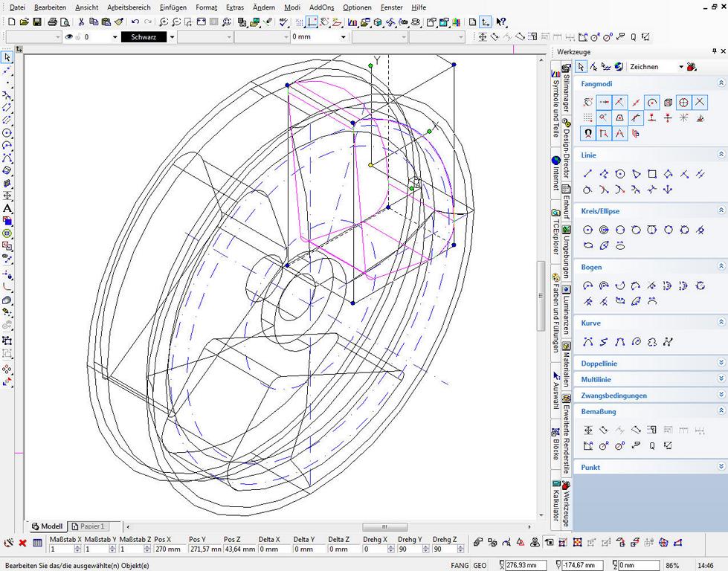This screenshot has width=728, height=571.
Task: Activate the select arrow tool in left toolbar
Action: pos(7,57)
